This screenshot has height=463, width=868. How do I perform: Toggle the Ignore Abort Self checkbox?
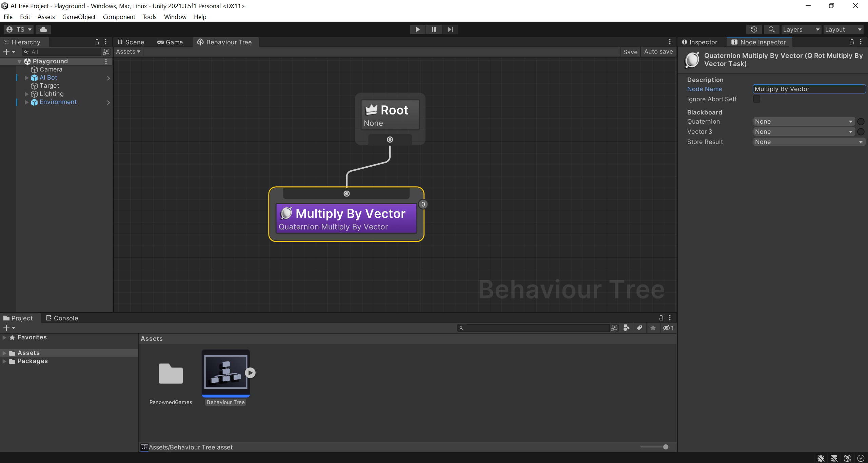click(756, 99)
